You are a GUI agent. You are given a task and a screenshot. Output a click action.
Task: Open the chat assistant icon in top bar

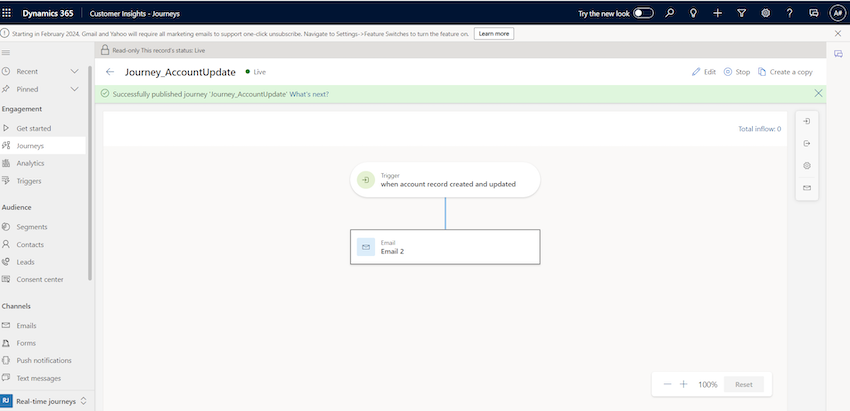pos(813,13)
